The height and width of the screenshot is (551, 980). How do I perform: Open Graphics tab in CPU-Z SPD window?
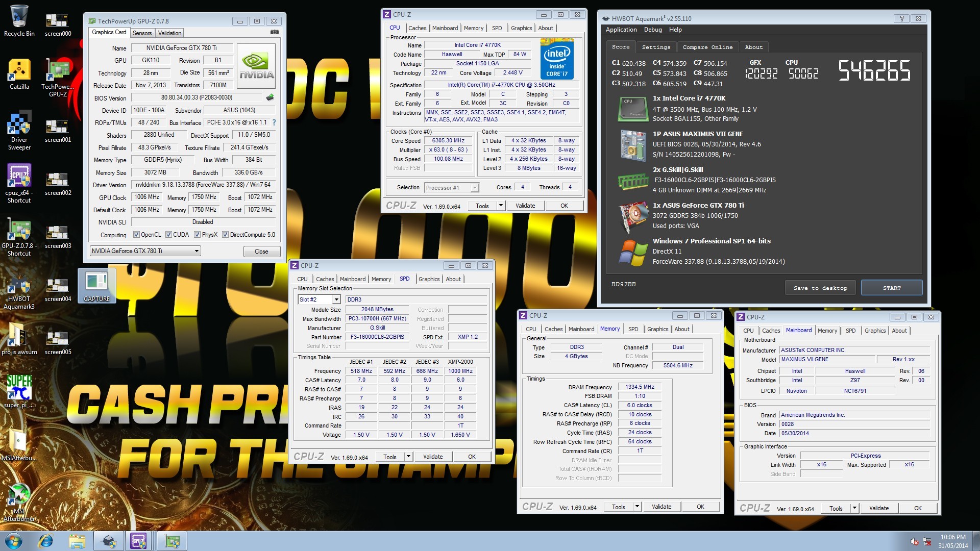tap(429, 279)
